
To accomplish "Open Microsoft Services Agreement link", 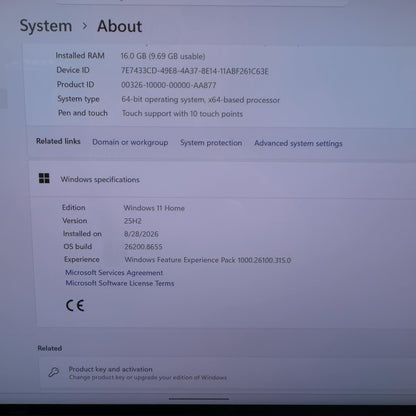I will pos(114,273).
